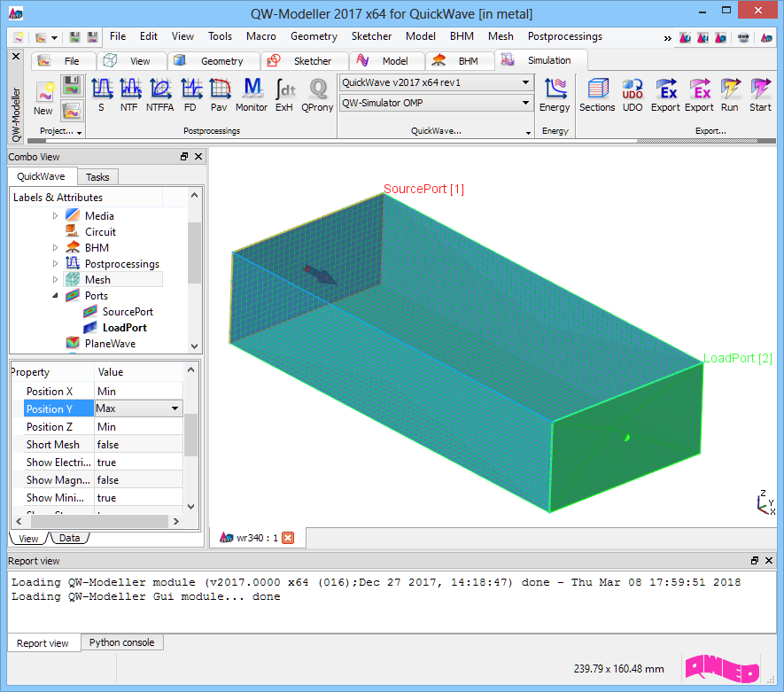Click the UDO export icon
Image resolution: width=784 pixels, height=692 pixels.
(x=633, y=94)
